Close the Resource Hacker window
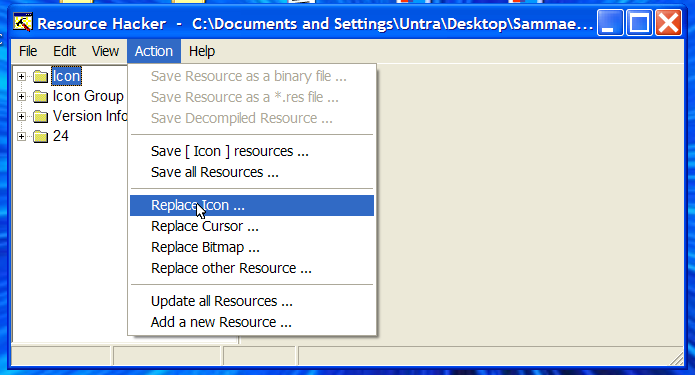Image resolution: width=695 pixels, height=375 pixels. point(668,23)
